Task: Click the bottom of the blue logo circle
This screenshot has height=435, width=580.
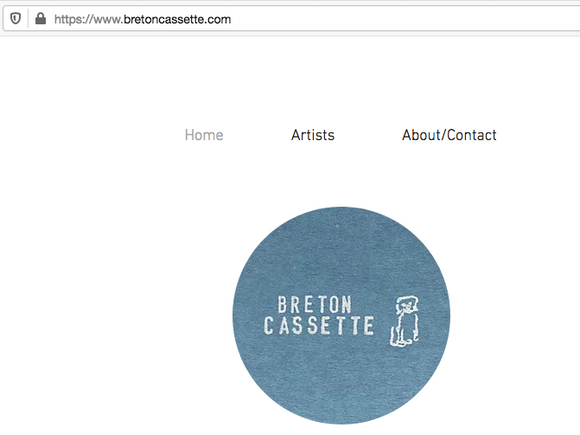Action: coord(341,421)
